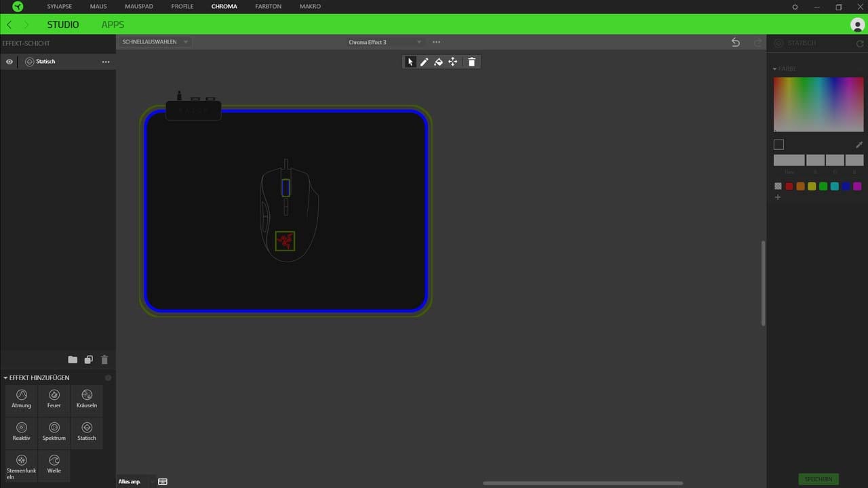Screen dimensions: 868x488
Task: Hide the Statisch layer with eye icon
Action: tap(9, 62)
